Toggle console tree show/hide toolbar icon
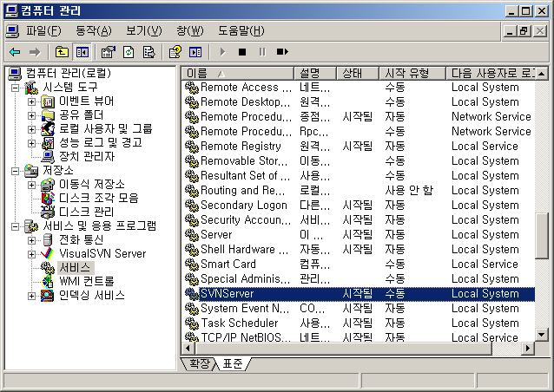 (x=82, y=53)
